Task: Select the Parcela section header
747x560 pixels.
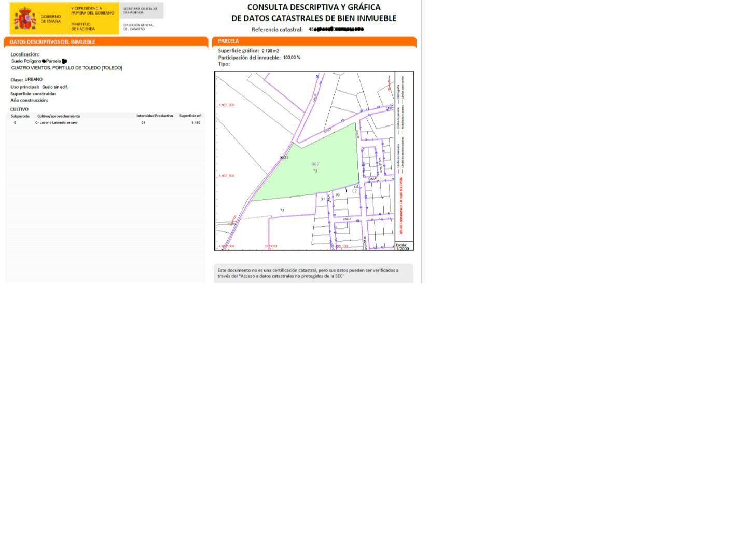Action: pos(229,41)
